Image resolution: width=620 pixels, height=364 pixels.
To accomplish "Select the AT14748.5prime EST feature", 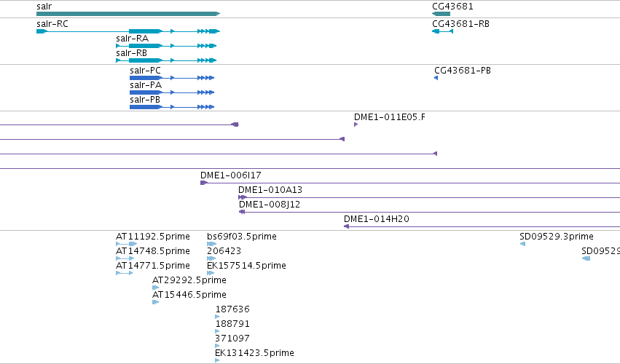I will 125,258.
